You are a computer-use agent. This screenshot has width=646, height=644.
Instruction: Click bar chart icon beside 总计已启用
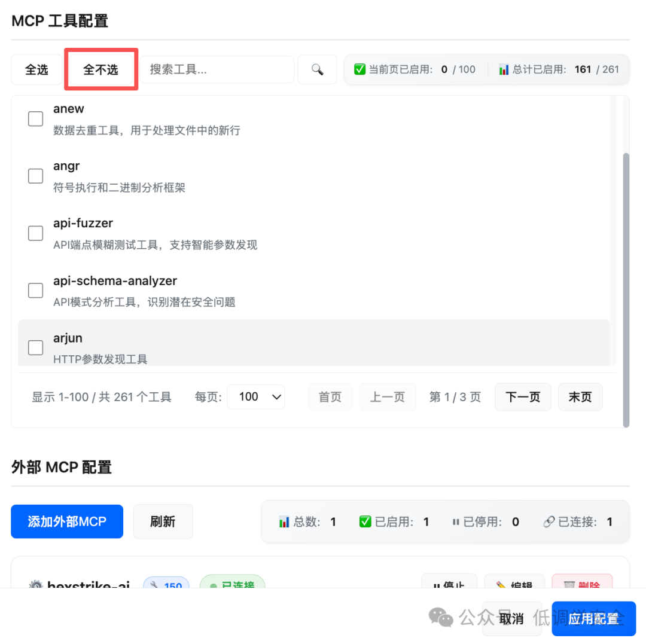[504, 69]
